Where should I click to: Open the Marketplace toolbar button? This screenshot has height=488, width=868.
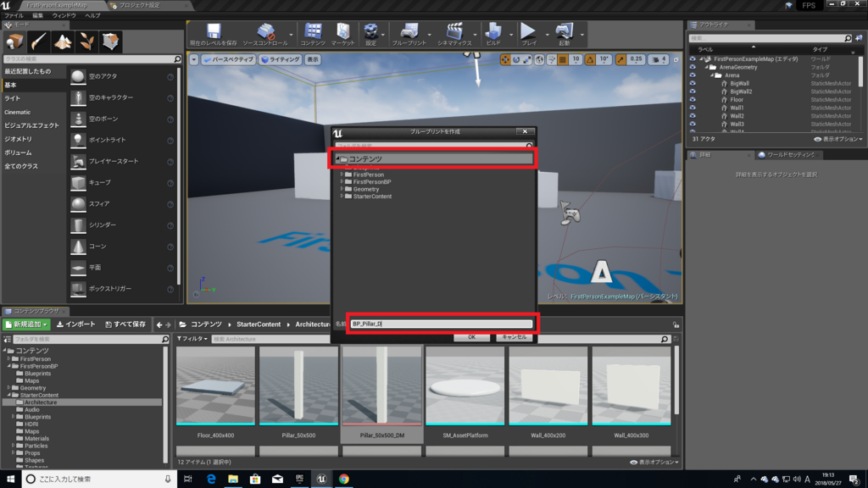pos(342,34)
